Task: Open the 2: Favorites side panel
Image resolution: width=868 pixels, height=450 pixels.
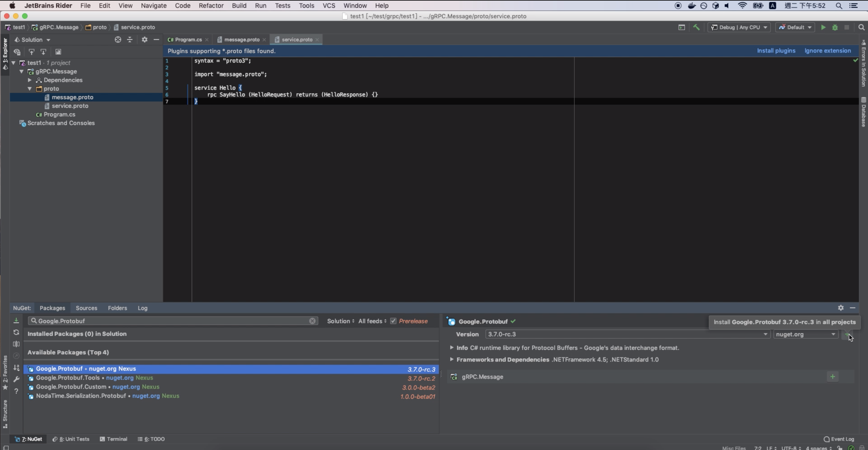Action: 5,372
